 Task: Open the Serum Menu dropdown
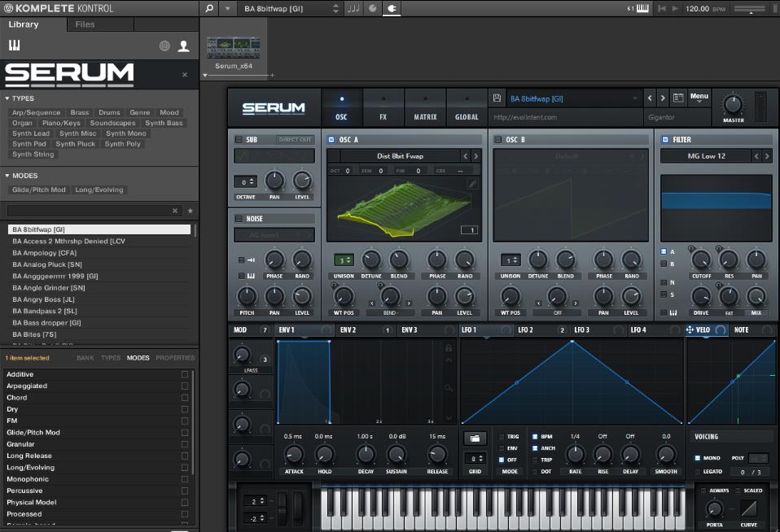[699, 97]
